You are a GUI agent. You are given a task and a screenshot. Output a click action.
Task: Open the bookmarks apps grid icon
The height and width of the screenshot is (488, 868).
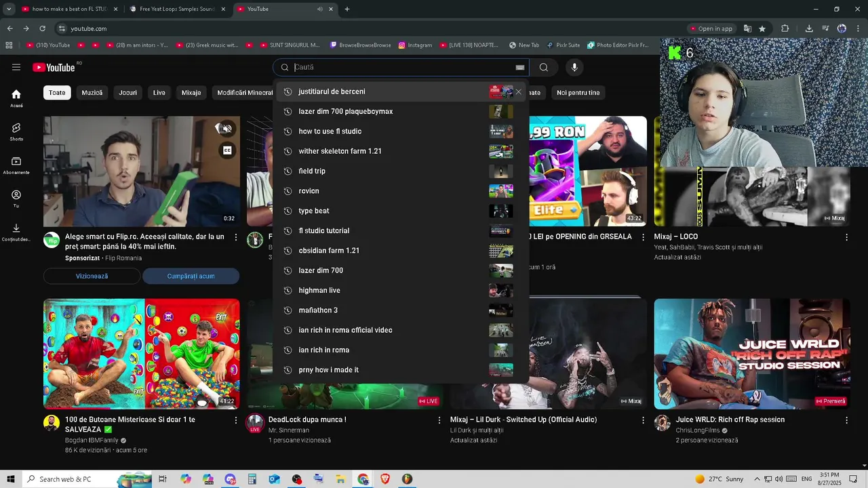point(9,45)
